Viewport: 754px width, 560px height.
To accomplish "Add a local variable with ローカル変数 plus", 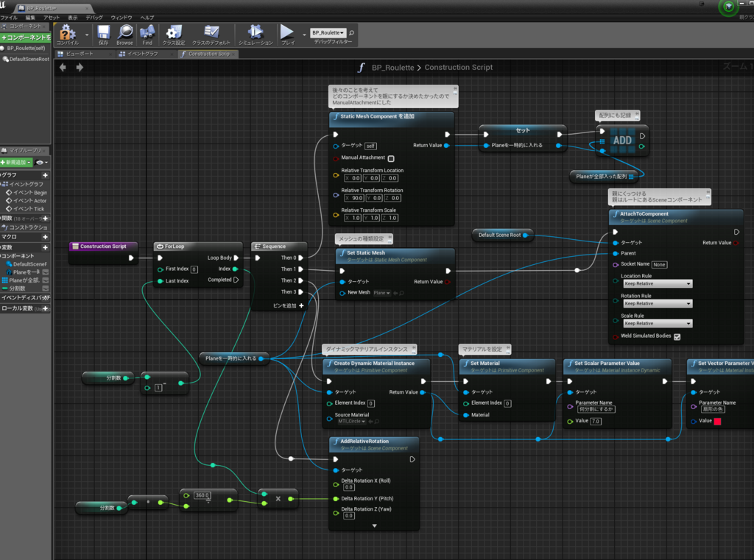I will click(x=45, y=308).
